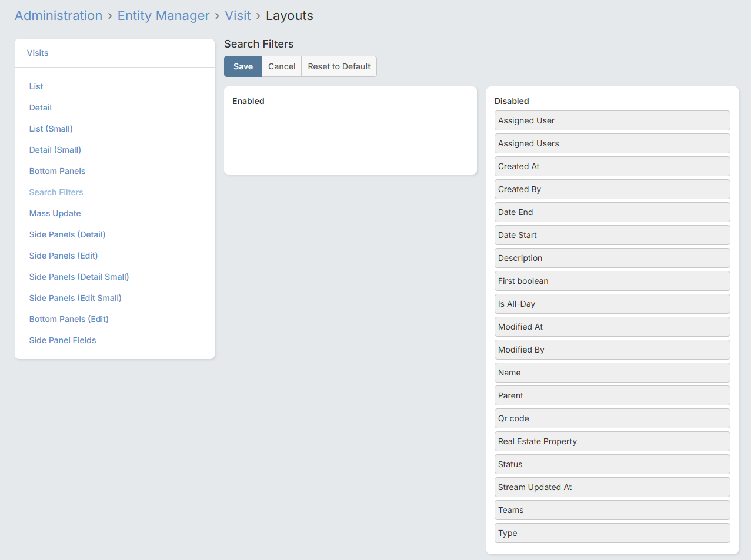
Task: Open the Administration breadcrumb link
Action: coord(58,16)
